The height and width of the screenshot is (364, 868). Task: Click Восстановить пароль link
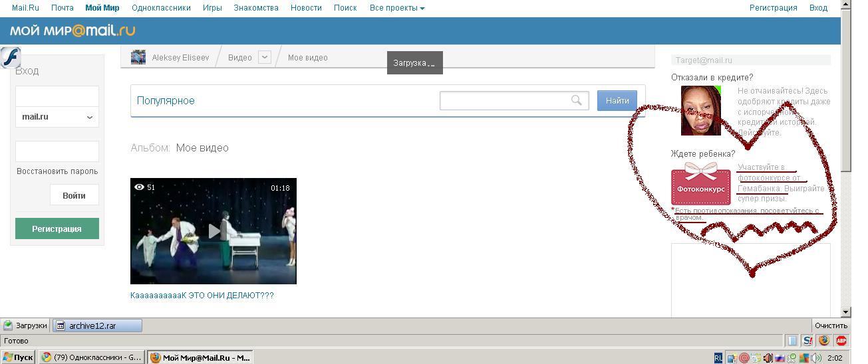point(57,171)
